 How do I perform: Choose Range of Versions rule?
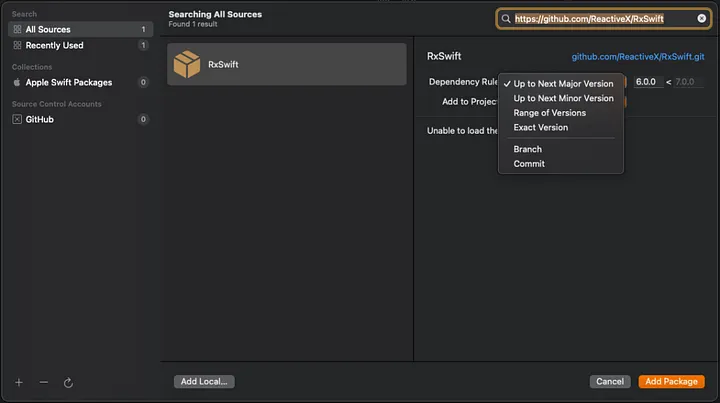pos(561,113)
